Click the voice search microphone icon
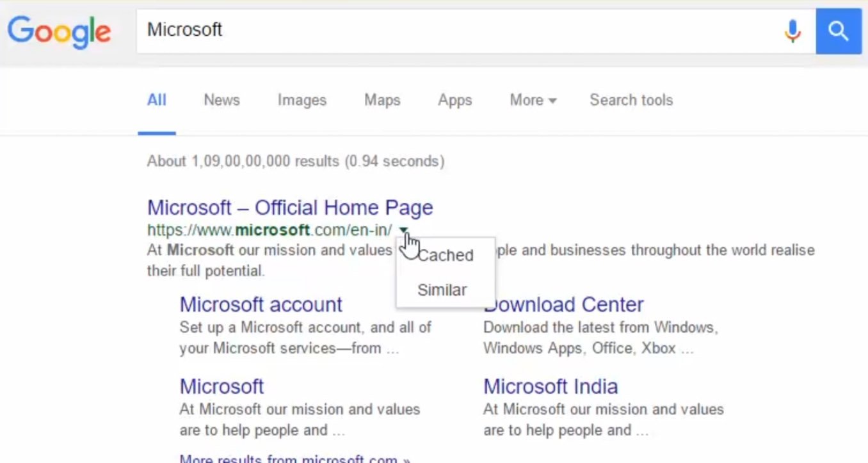The height and width of the screenshot is (463, 868). [792, 31]
